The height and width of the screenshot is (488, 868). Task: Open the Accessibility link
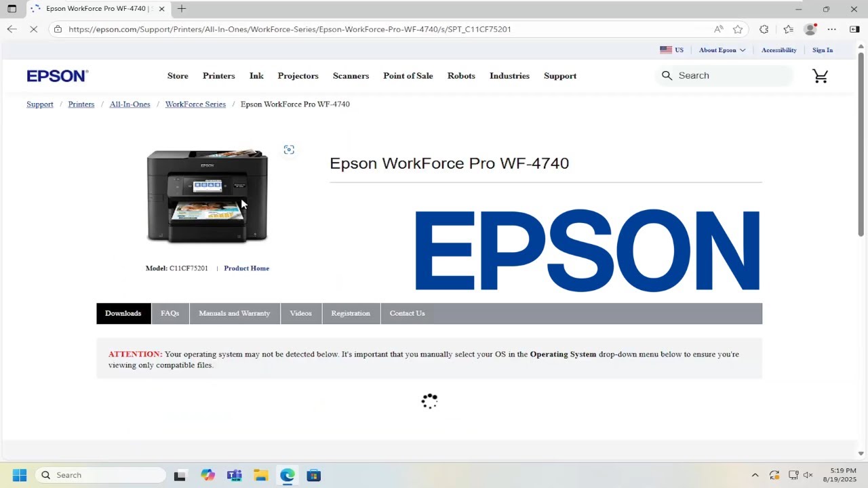(778, 50)
